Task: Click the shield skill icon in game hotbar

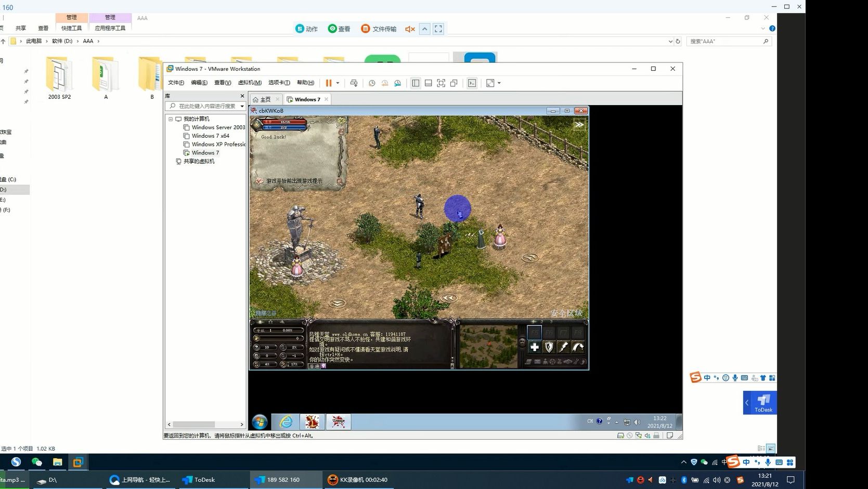Action: pyautogui.click(x=549, y=347)
